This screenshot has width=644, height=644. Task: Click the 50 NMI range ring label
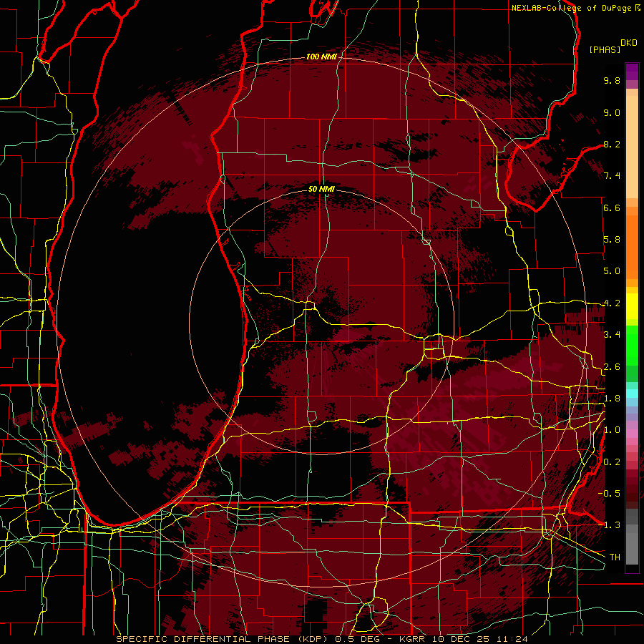coord(321,189)
